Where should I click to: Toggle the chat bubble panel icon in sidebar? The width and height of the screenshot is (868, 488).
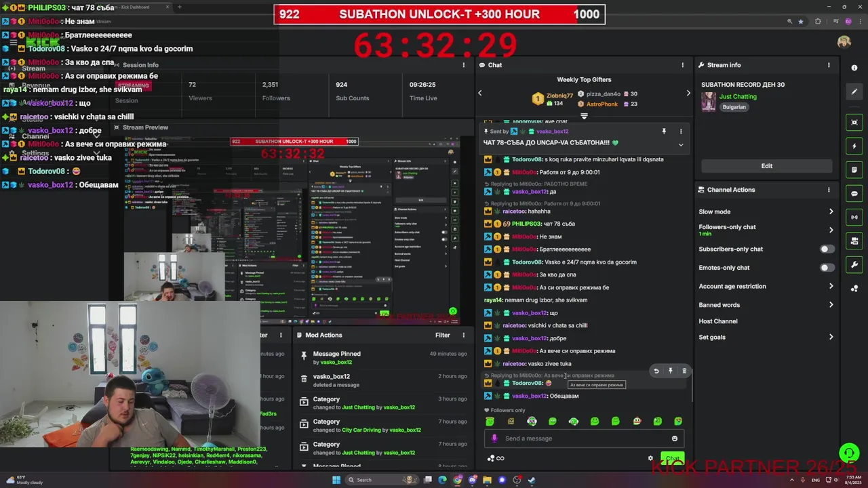(x=854, y=193)
